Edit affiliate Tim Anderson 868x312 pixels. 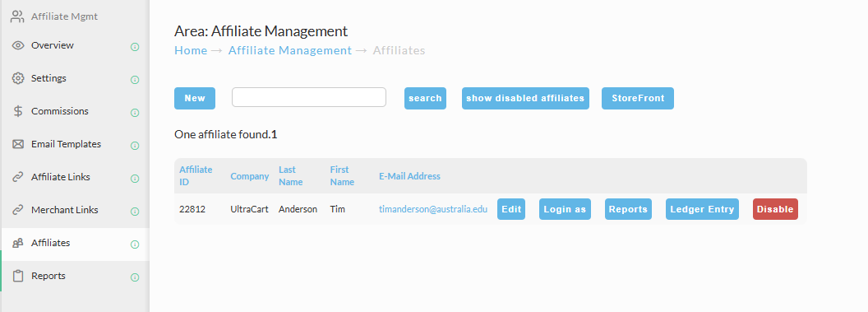[511, 209]
